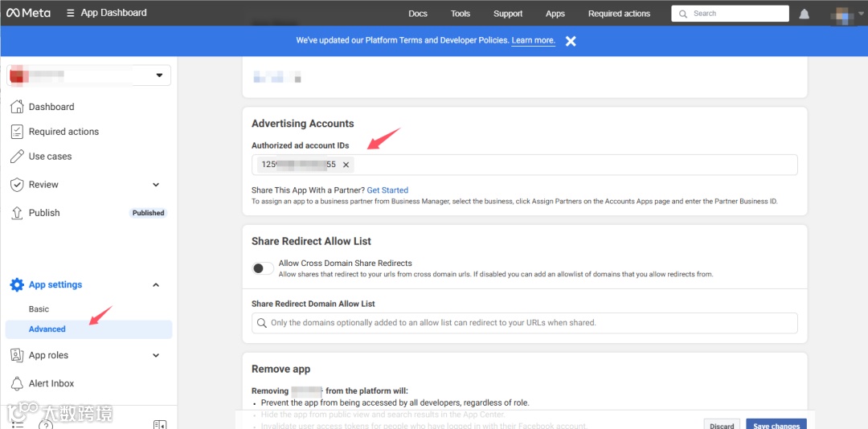Open Publish in the sidebar
This screenshot has width=868, height=429.
pos(44,213)
